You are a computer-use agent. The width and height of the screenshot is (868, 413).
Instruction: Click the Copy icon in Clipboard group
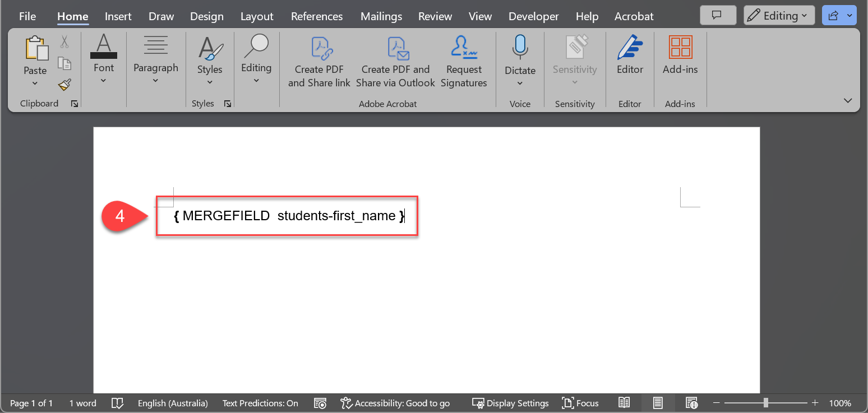(64, 63)
